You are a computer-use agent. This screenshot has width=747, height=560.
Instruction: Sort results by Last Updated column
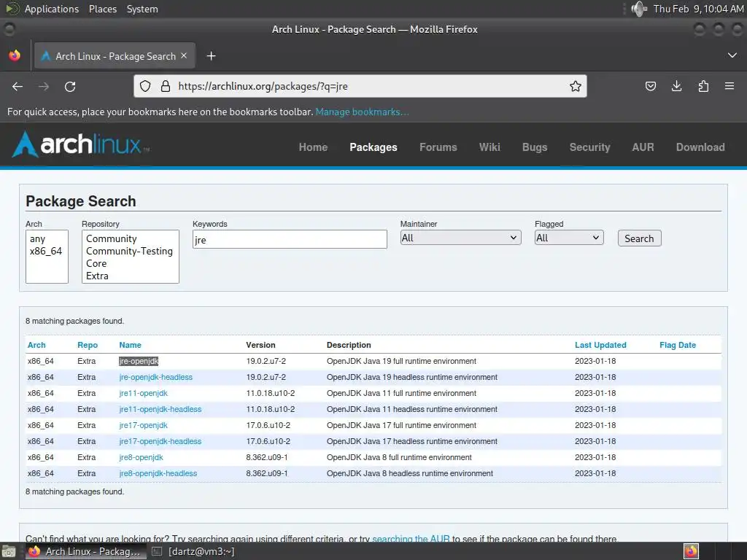(600, 345)
